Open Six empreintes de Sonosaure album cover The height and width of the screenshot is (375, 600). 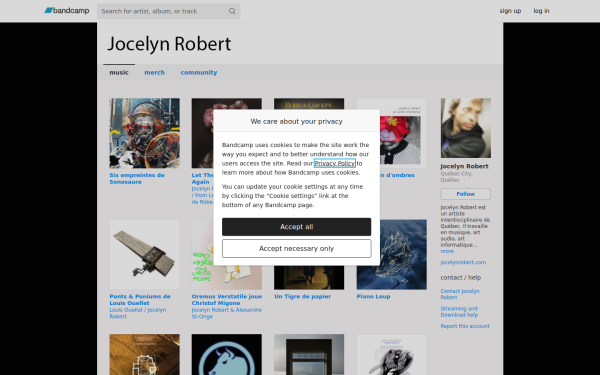coord(145,133)
